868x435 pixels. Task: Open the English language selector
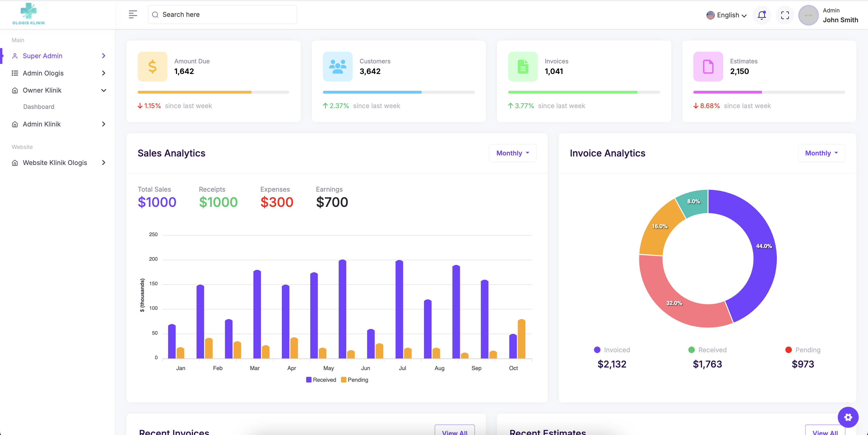[x=726, y=15]
